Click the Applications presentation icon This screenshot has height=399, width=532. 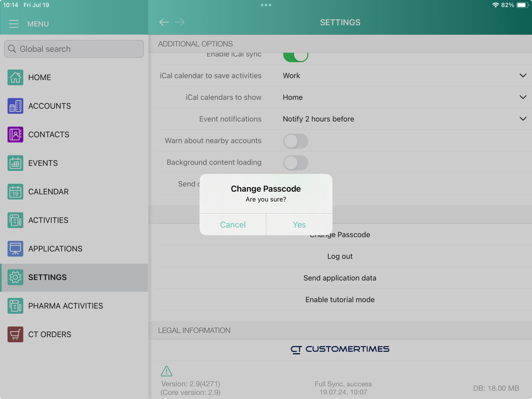[15, 249]
